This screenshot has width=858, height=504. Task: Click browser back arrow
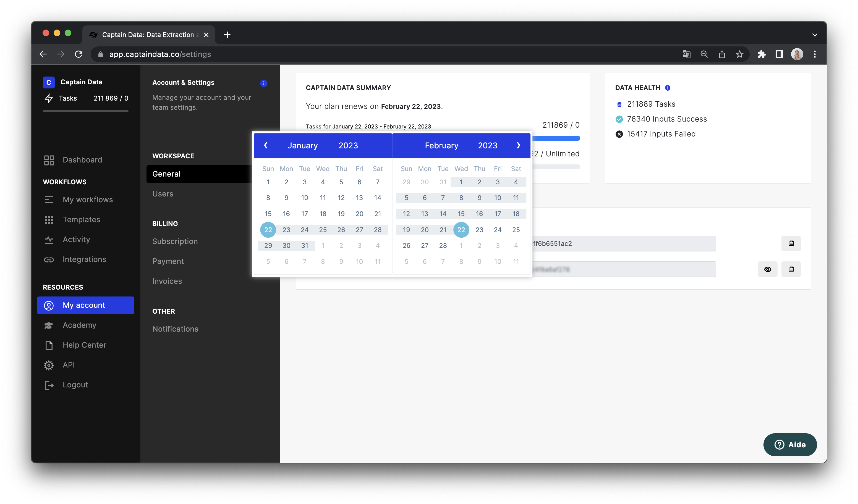pos(43,54)
